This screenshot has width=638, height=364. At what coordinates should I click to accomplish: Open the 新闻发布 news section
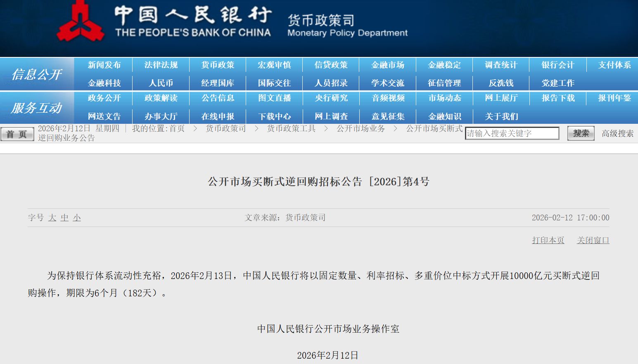pos(105,65)
